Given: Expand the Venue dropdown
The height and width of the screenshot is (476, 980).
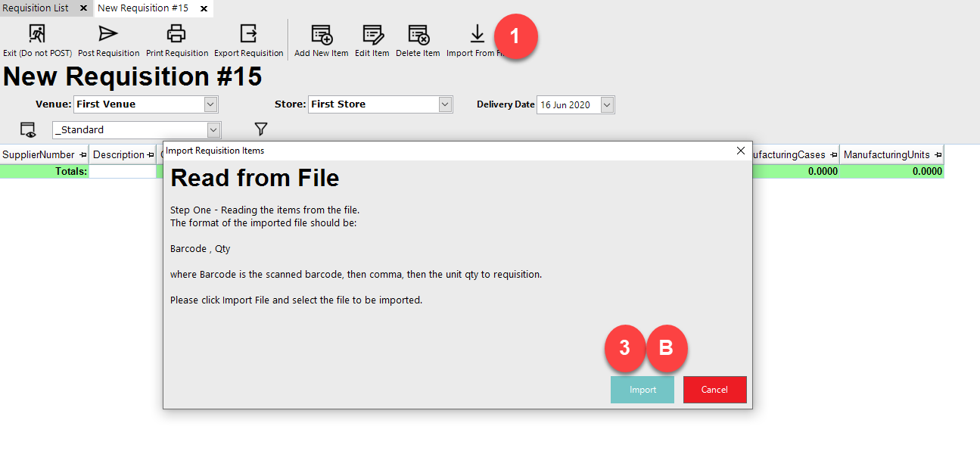Looking at the screenshot, I should coord(211,104).
